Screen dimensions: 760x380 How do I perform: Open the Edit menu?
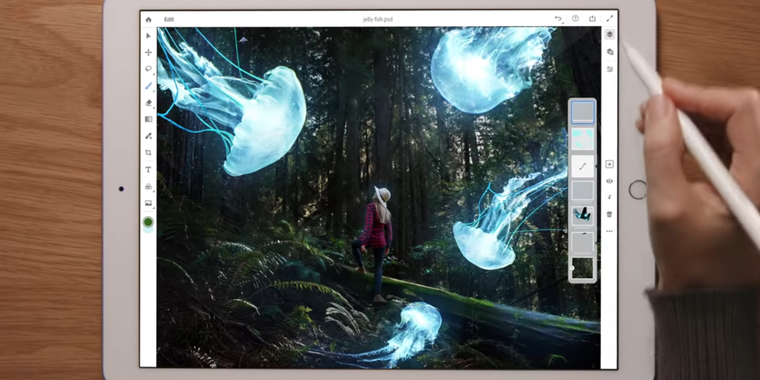[x=169, y=19]
